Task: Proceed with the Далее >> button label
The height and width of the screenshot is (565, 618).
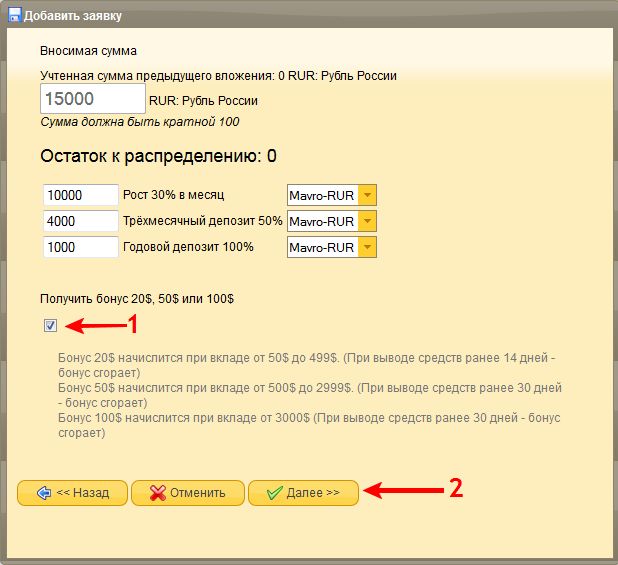Action: (313, 493)
